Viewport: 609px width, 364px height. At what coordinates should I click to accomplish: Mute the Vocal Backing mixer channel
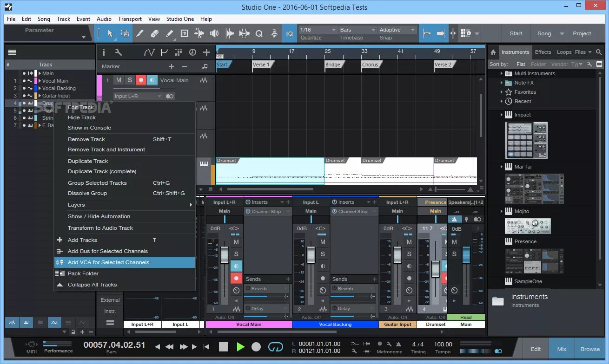(323, 242)
